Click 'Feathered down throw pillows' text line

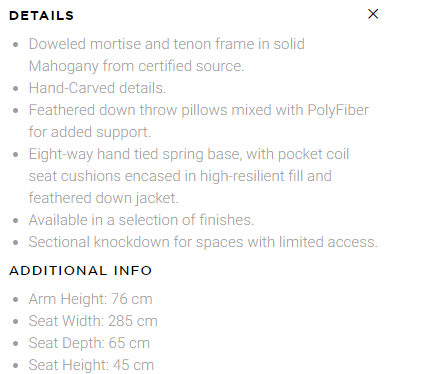tap(199, 110)
